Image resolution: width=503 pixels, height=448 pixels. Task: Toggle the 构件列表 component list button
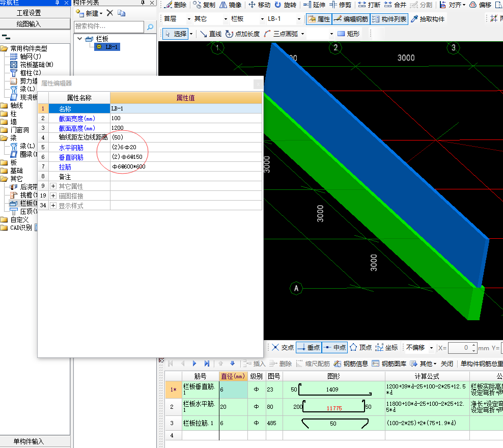389,19
